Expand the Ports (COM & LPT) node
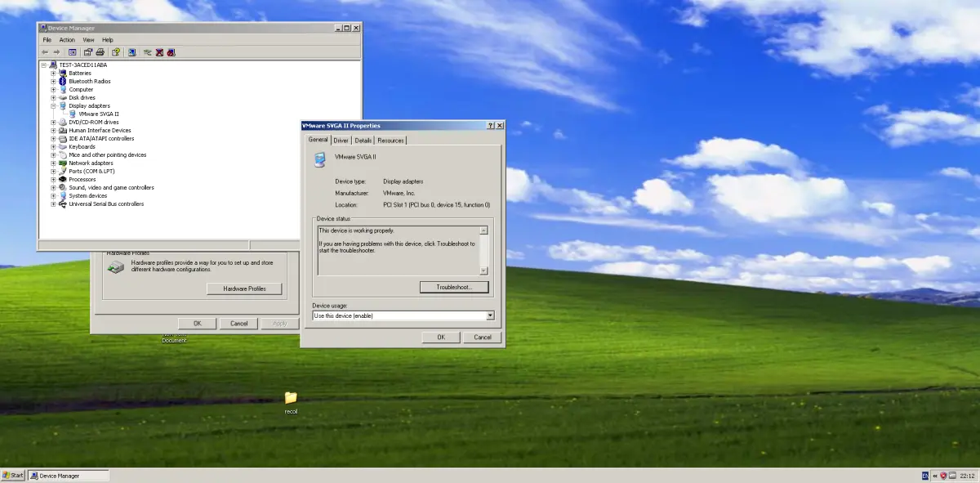The height and width of the screenshot is (483, 980). (54, 171)
